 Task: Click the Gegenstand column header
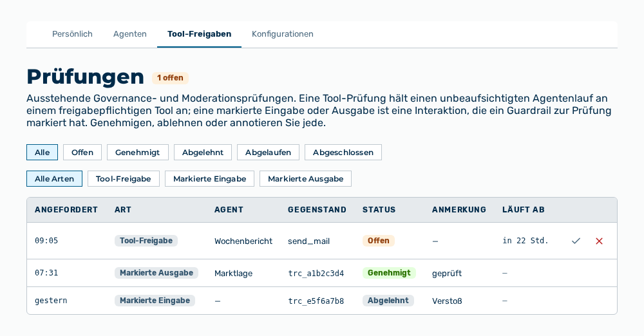click(x=317, y=210)
